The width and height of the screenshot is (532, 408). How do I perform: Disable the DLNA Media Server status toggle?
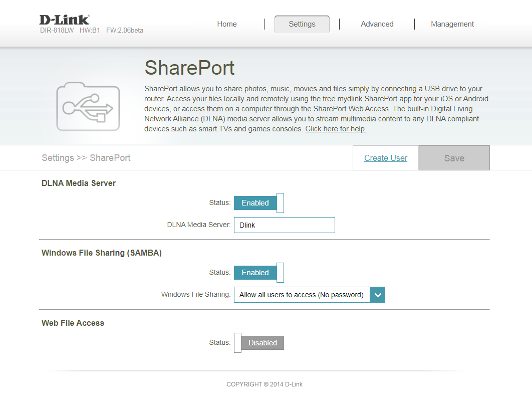pyautogui.click(x=258, y=203)
